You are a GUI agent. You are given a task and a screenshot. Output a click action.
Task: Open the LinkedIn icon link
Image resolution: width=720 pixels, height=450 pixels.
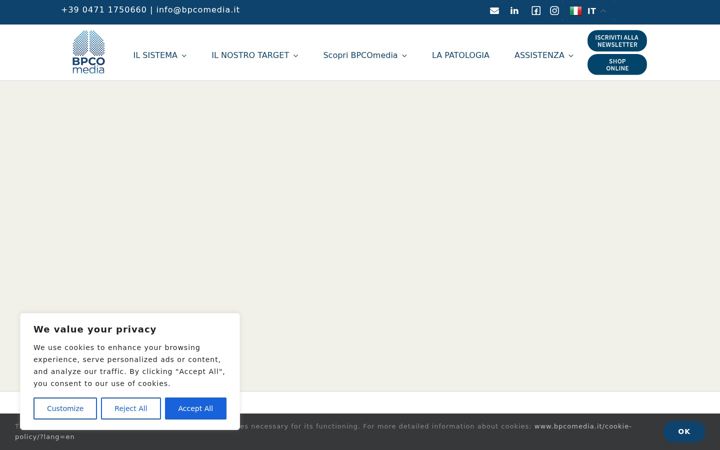pos(514,11)
